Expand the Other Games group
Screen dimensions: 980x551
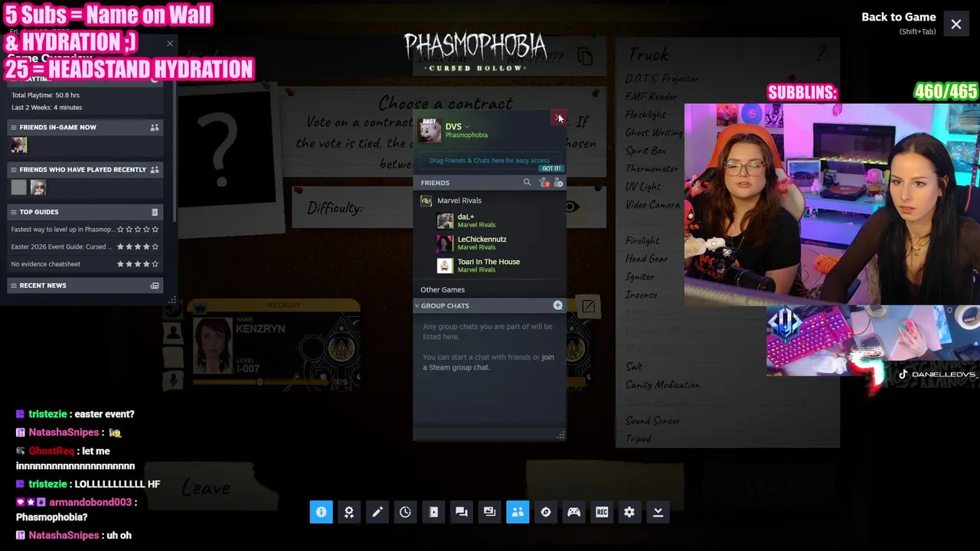tap(443, 289)
